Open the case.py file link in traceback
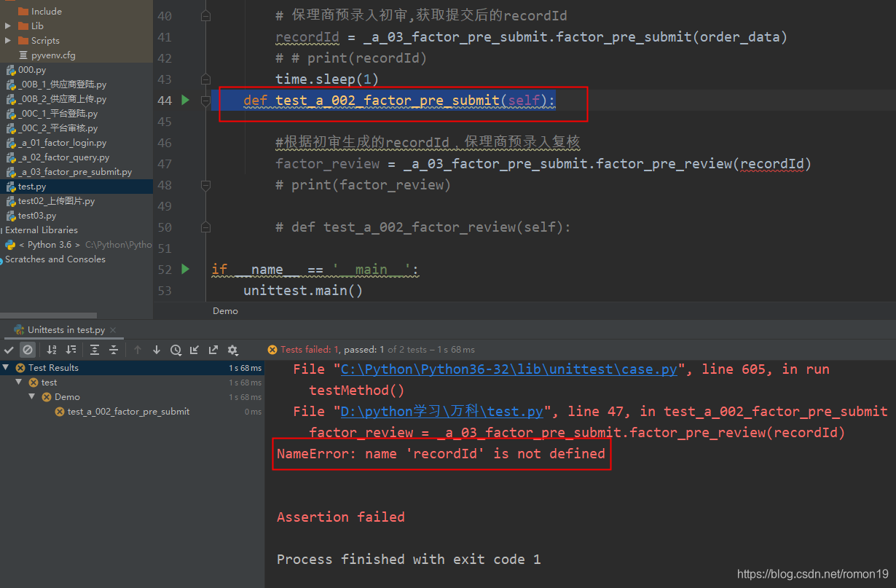Image resolution: width=896 pixels, height=588 pixels. pos(509,369)
